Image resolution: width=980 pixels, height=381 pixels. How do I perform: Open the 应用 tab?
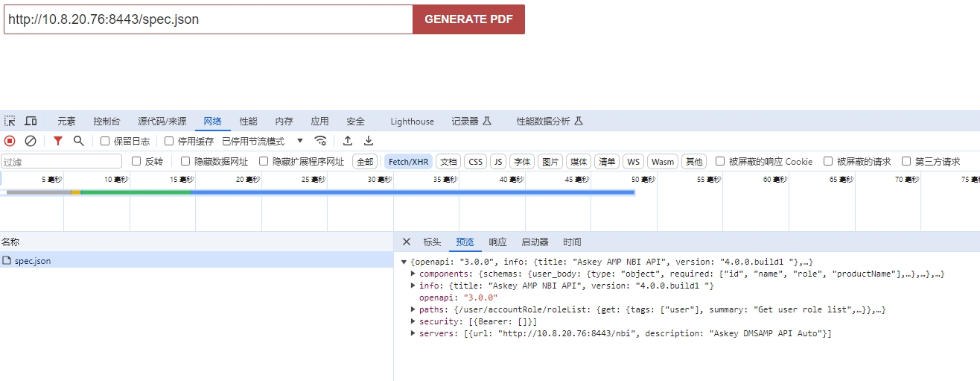319,121
